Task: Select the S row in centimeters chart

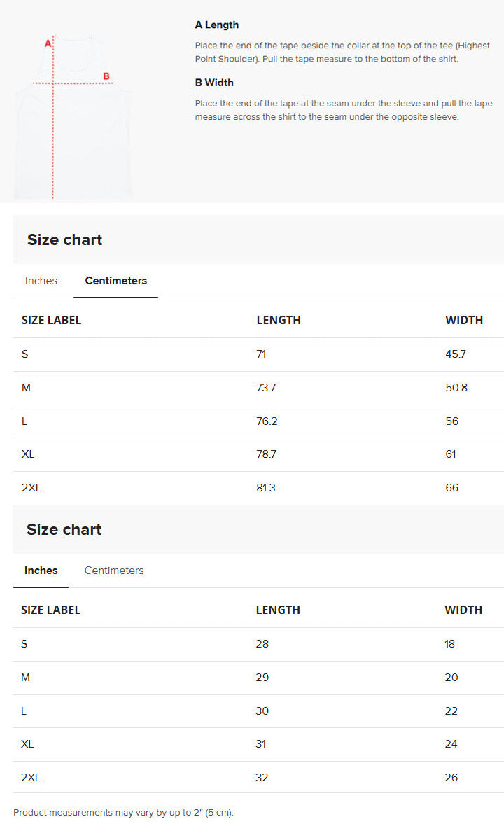Action: pos(24,354)
